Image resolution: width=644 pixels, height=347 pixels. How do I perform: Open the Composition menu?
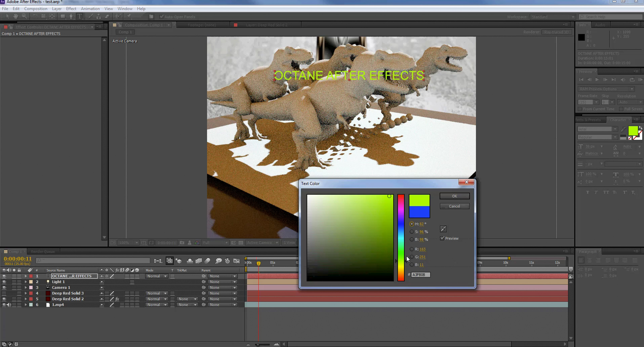[36, 8]
